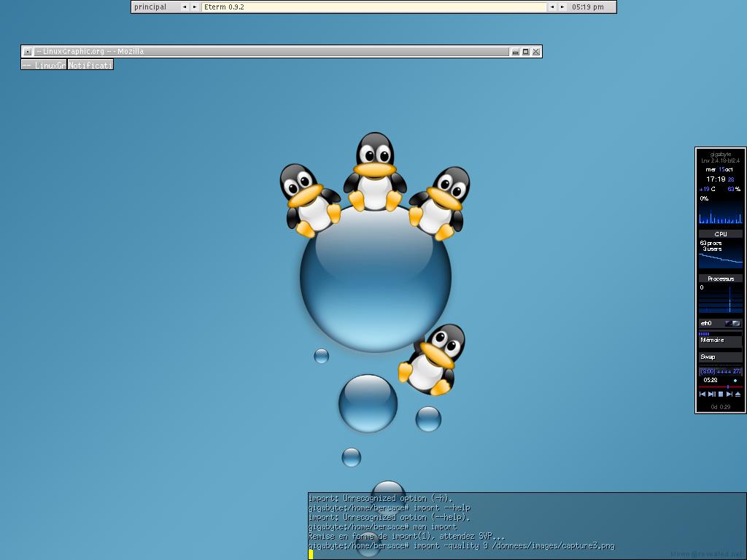Click the terminal line ending 'man import'

tap(382, 527)
